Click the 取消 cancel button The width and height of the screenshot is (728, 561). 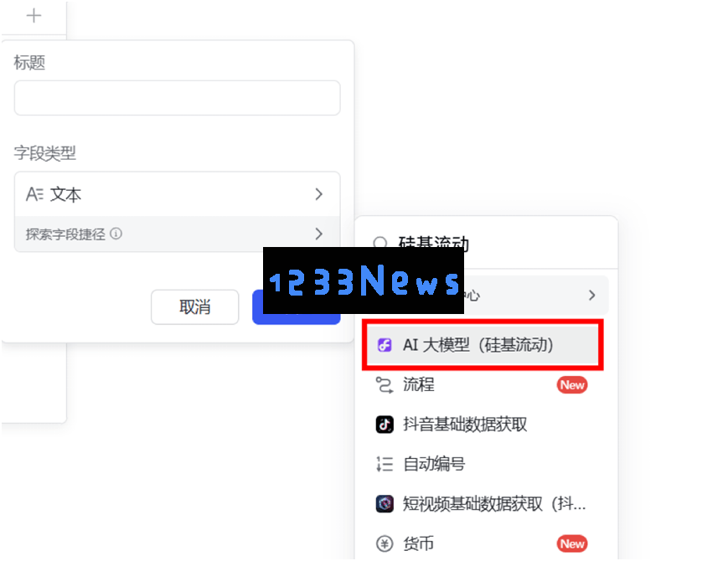[x=194, y=306]
